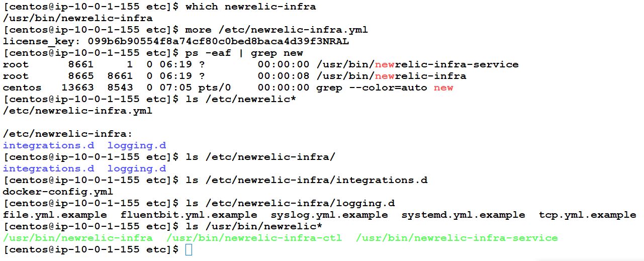Image resolution: width=644 pixels, height=261 pixels.
Task: Click the first blue integrations.d directory
Action: pos(48,145)
